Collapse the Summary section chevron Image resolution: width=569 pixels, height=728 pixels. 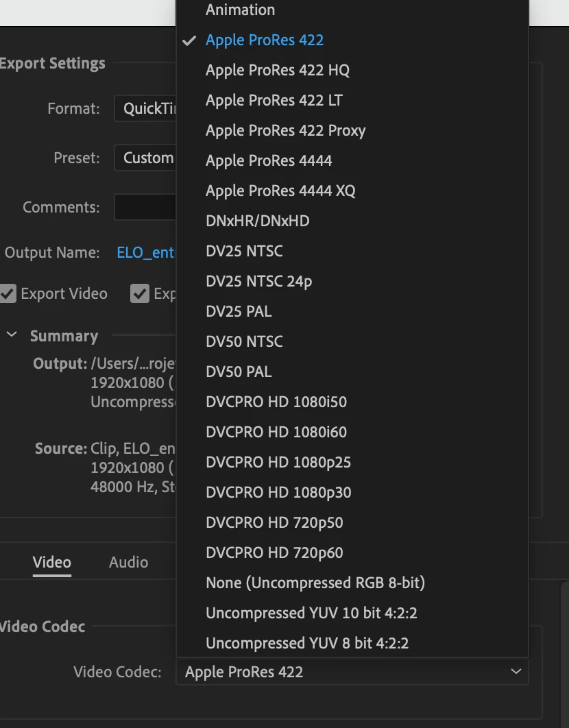[12, 335]
